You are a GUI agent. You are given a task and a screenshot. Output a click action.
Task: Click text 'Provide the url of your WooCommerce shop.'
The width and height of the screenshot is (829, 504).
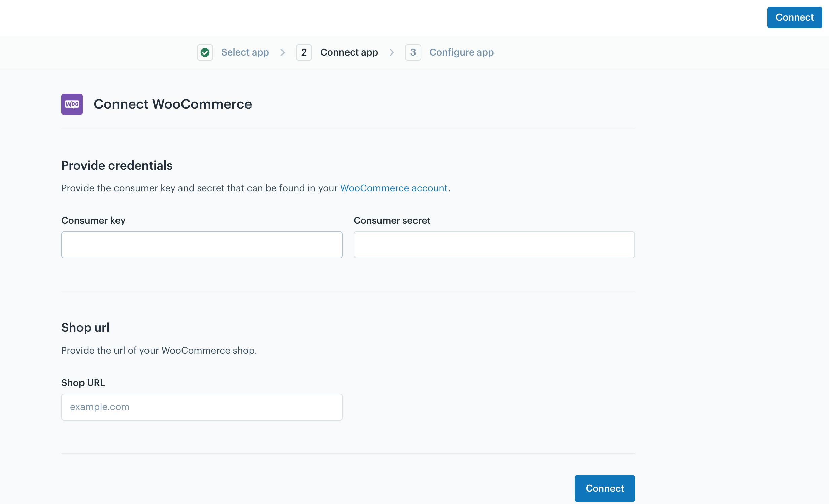pos(159,350)
